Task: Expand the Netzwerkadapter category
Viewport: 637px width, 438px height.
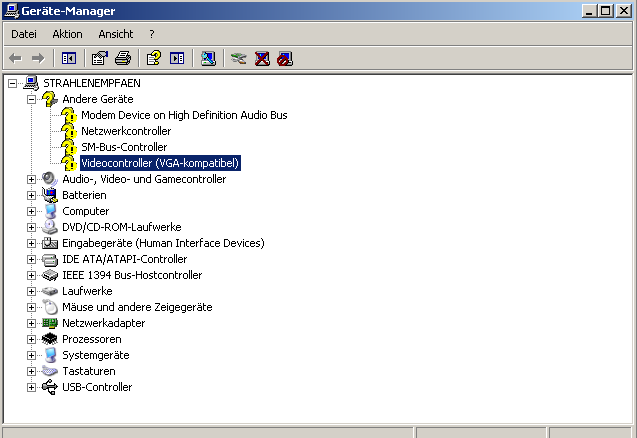Action: [31, 323]
